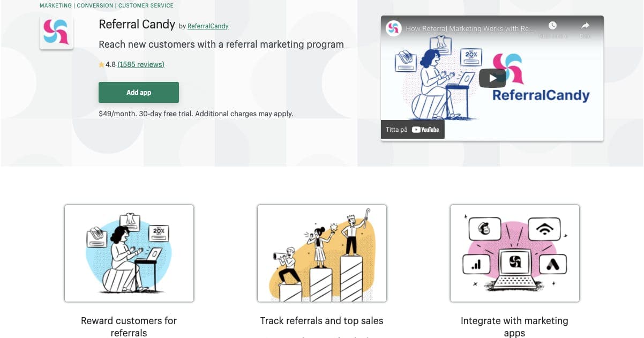This screenshot has height=338, width=644.
Task: Play the ReferralCandy promo video
Action: tap(492, 78)
